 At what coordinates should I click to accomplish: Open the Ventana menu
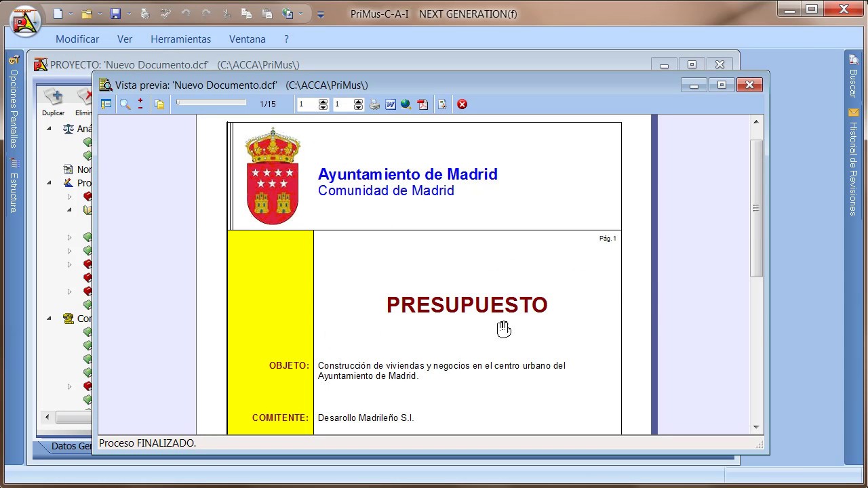[248, 39]
